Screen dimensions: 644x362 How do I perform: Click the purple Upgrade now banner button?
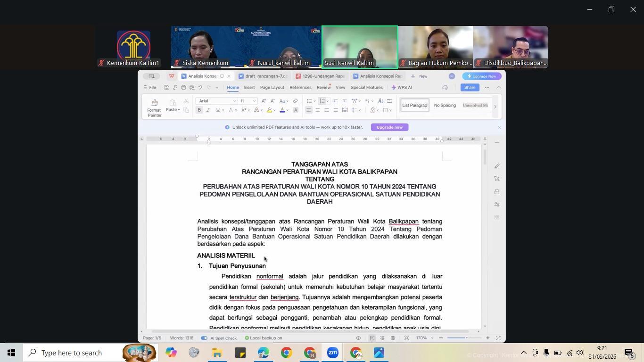pyautogui.click(x=389, y=127)
